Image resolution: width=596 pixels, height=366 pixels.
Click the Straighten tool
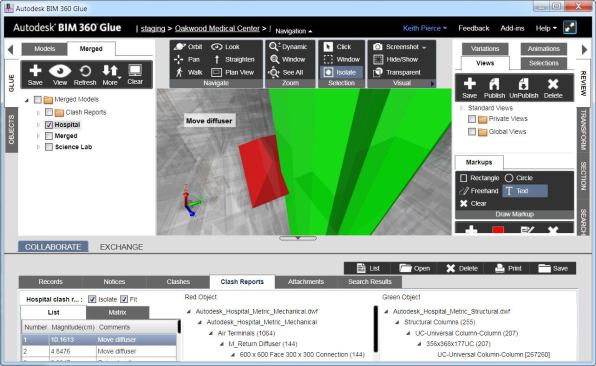pyautogui.click(x=233, y=59)
